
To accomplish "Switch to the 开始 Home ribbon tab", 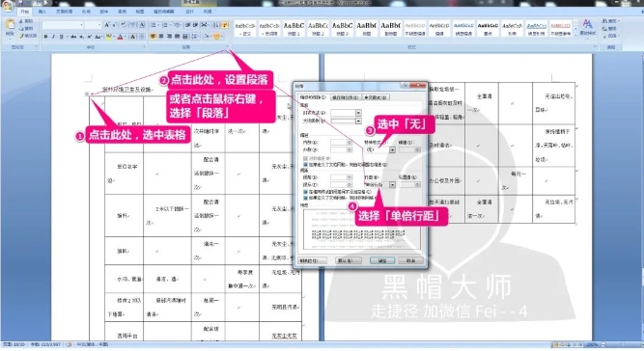I will (25, 12).
